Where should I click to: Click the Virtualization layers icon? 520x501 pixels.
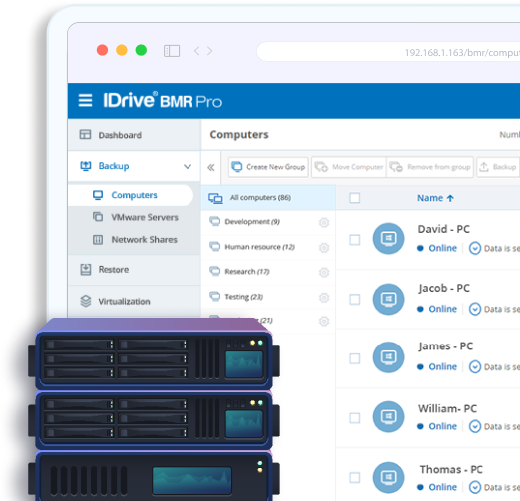(x=86, y=301)
